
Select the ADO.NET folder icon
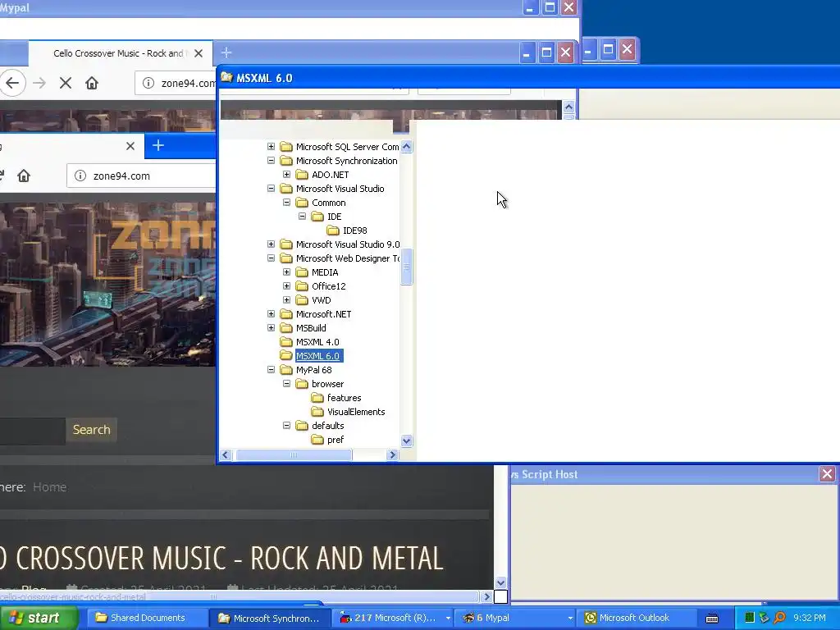pyautogui.click(x=302, y=175)
